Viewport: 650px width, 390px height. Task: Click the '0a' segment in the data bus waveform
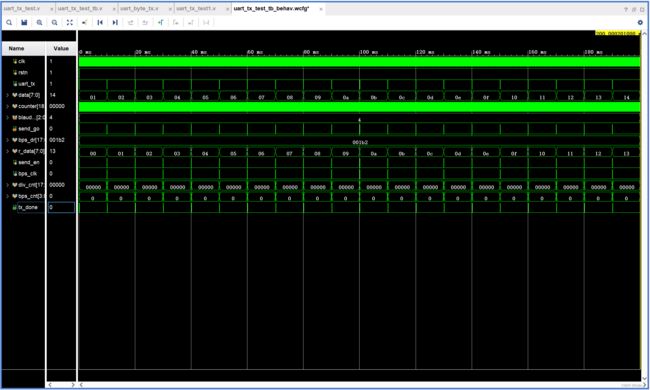point(346,97)
